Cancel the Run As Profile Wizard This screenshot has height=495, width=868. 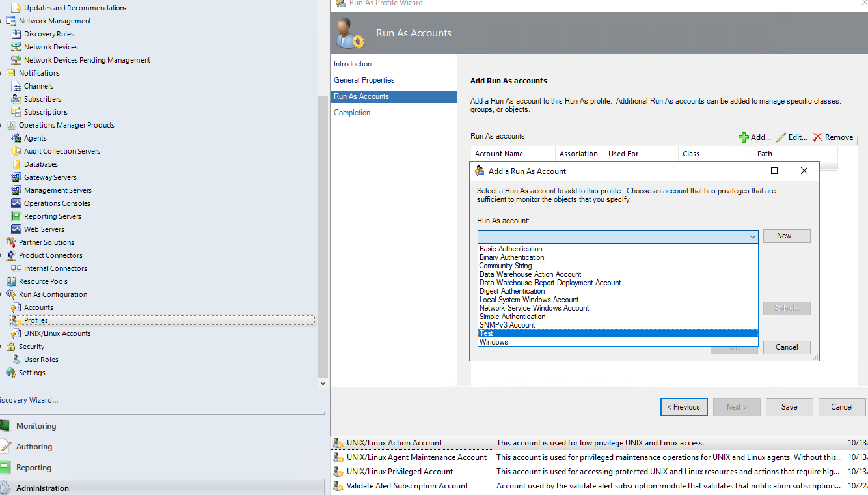tap(842, 407)
